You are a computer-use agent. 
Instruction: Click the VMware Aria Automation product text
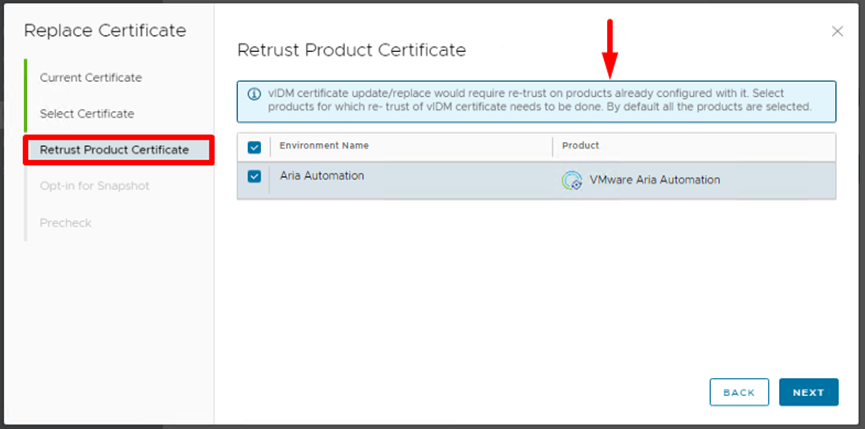tap(655, 180)
